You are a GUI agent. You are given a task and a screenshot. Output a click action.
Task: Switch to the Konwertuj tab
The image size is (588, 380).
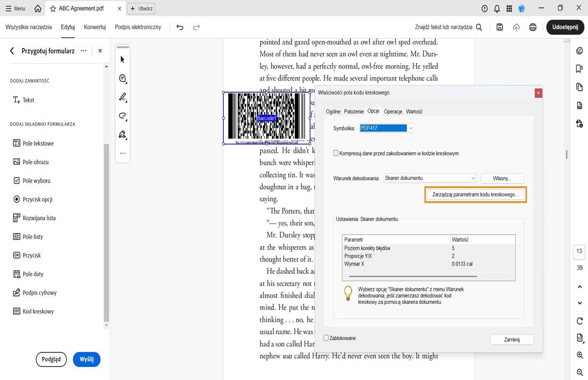(x=94, y=27)
